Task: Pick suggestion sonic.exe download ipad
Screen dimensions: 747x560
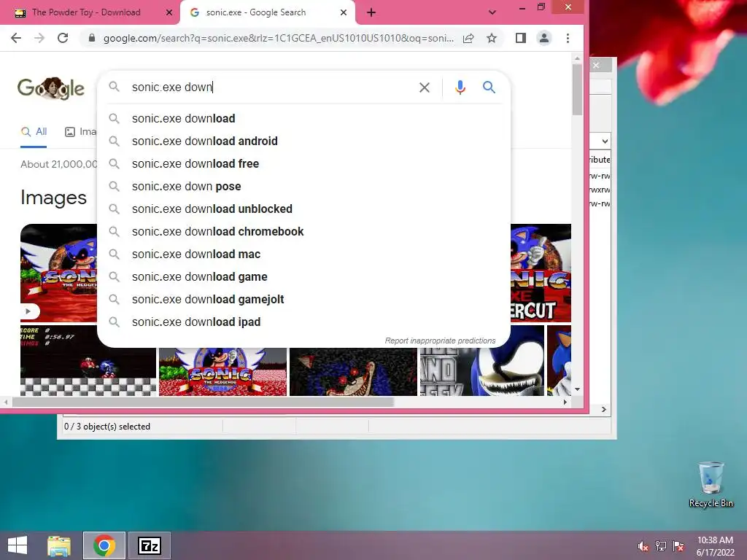Action: pyautogui.click(x=303, y=322)
